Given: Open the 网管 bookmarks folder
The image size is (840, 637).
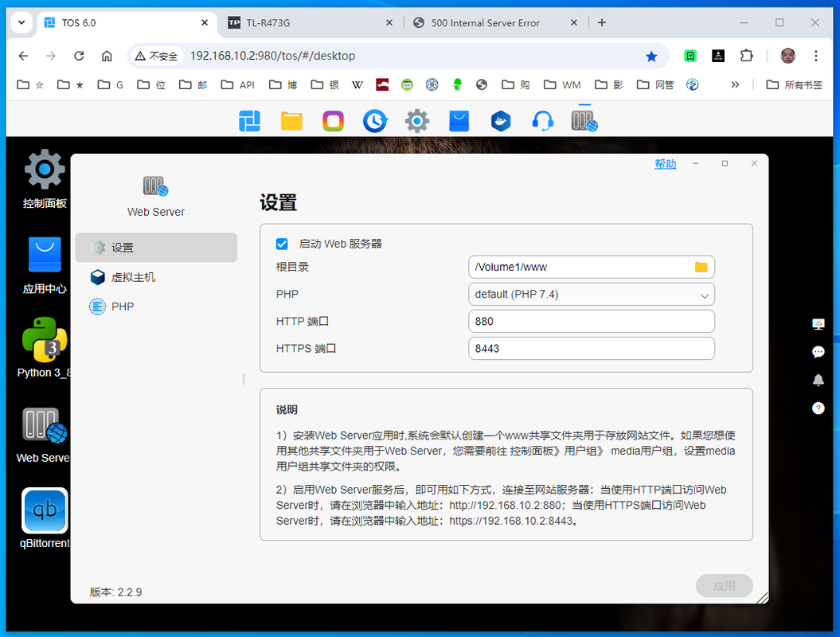Looking at the screenshot, I should click(654, 84).
